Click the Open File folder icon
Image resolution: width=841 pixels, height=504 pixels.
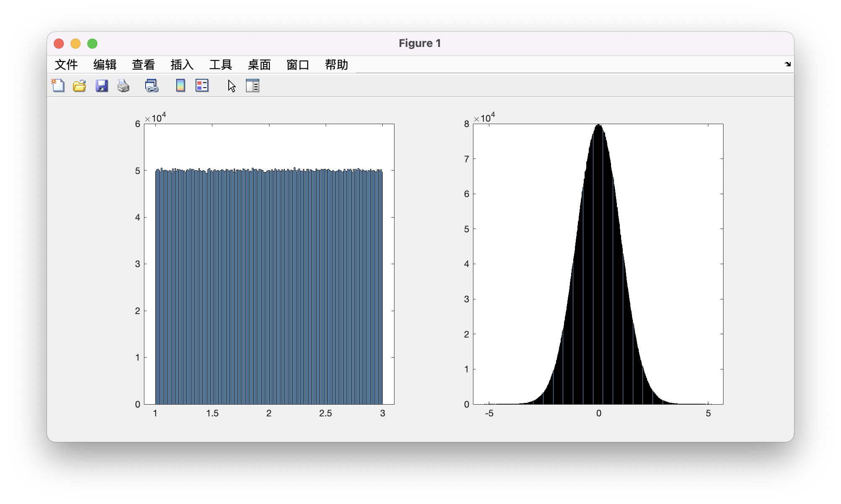tap(79, 86)
